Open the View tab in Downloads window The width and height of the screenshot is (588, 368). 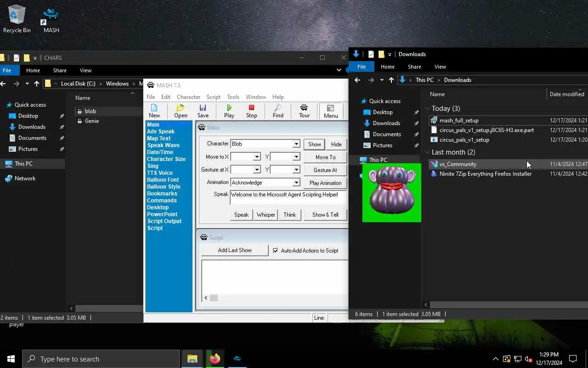coord(440,67)
